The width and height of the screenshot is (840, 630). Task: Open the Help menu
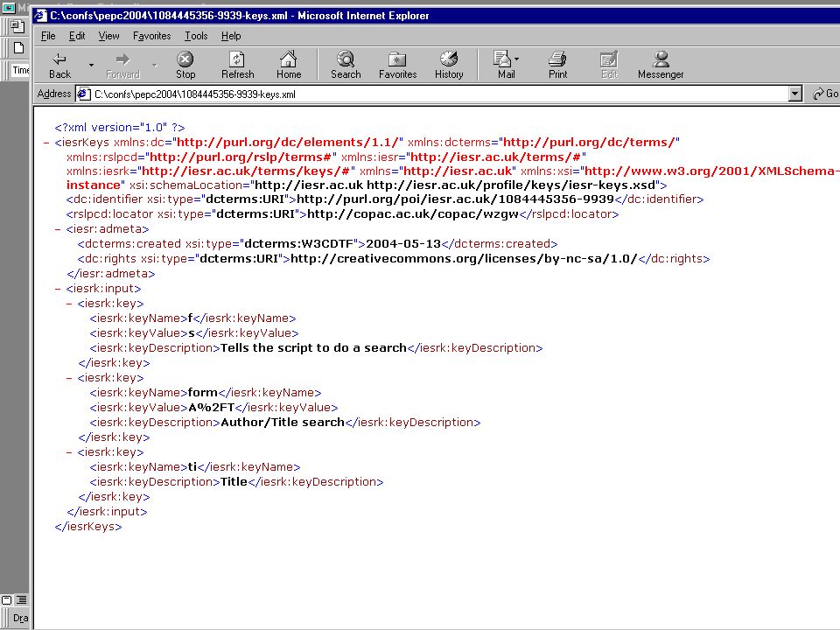click(x=231, y=36)
